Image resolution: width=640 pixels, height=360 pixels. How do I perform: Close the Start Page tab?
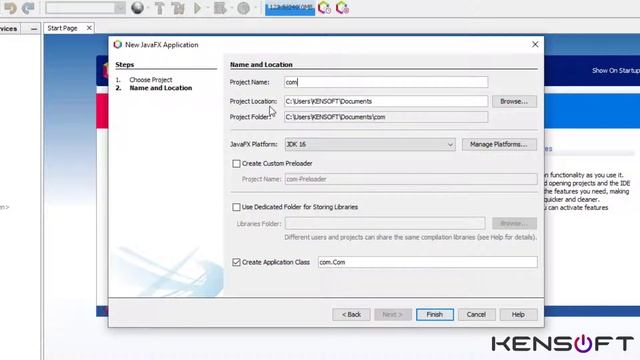tap(89, 28)
